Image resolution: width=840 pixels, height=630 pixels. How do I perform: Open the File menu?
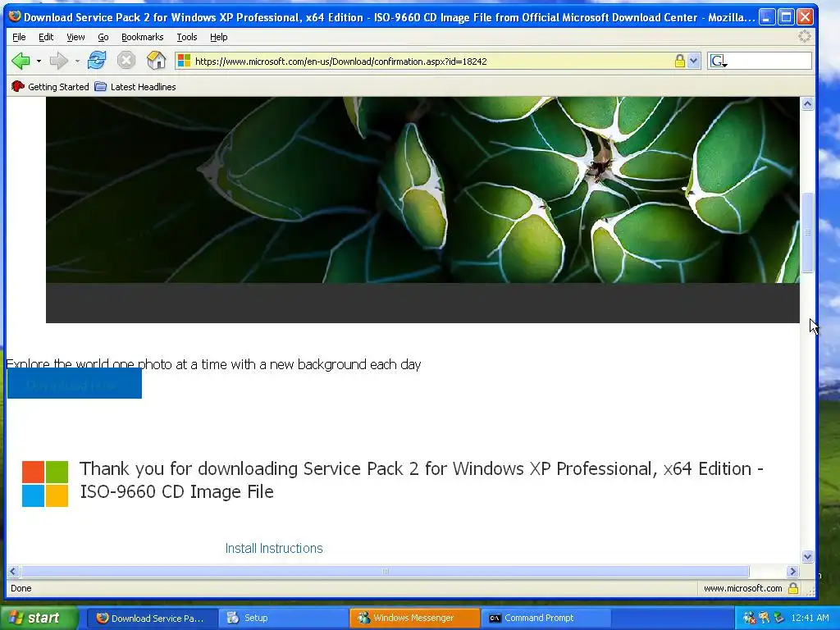pyautogui.click(x=19, y=37)
